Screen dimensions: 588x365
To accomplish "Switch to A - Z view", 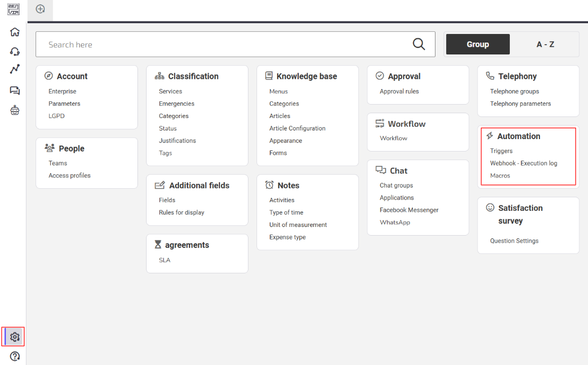I will [x=545, y=44].
